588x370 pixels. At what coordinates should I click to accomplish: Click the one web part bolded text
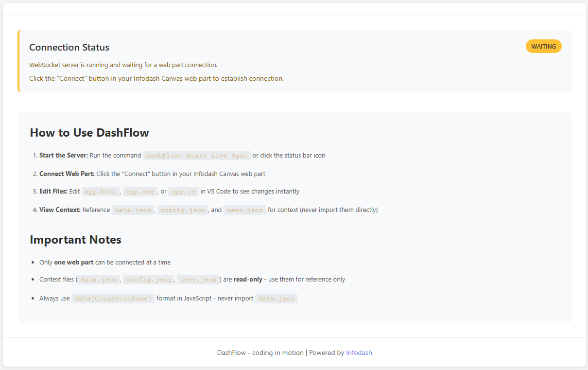(74, 262)
